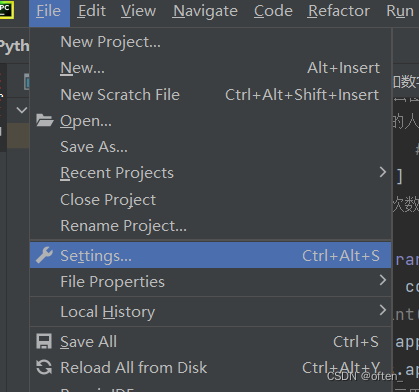Open the File menu
The image size is (419, 392).
(49, 11)
